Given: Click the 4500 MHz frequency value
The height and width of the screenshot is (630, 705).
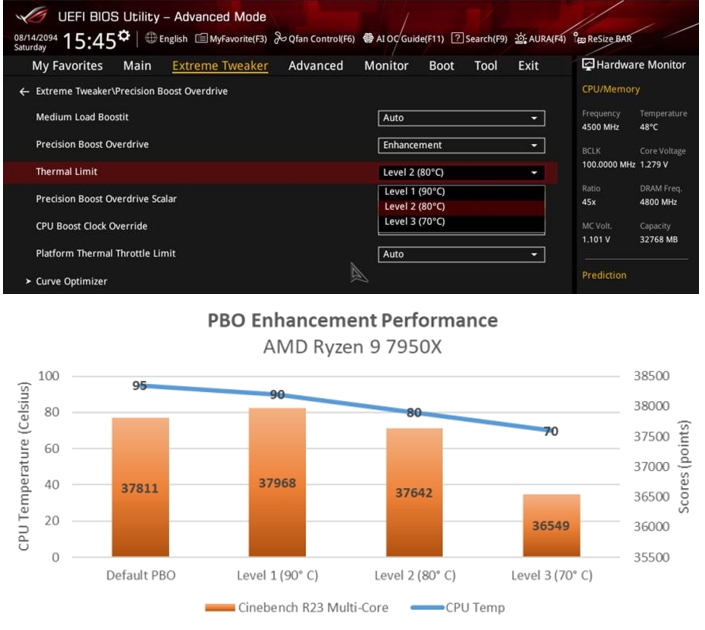Looking at the screenshot, I should (600, 127).
